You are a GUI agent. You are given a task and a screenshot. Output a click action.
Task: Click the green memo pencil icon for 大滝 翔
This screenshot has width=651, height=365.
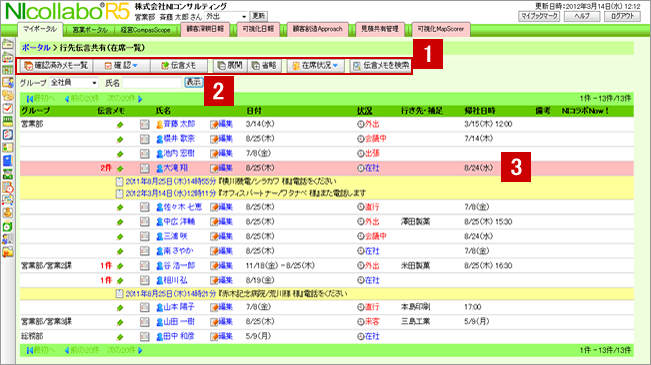click(120, 169)
